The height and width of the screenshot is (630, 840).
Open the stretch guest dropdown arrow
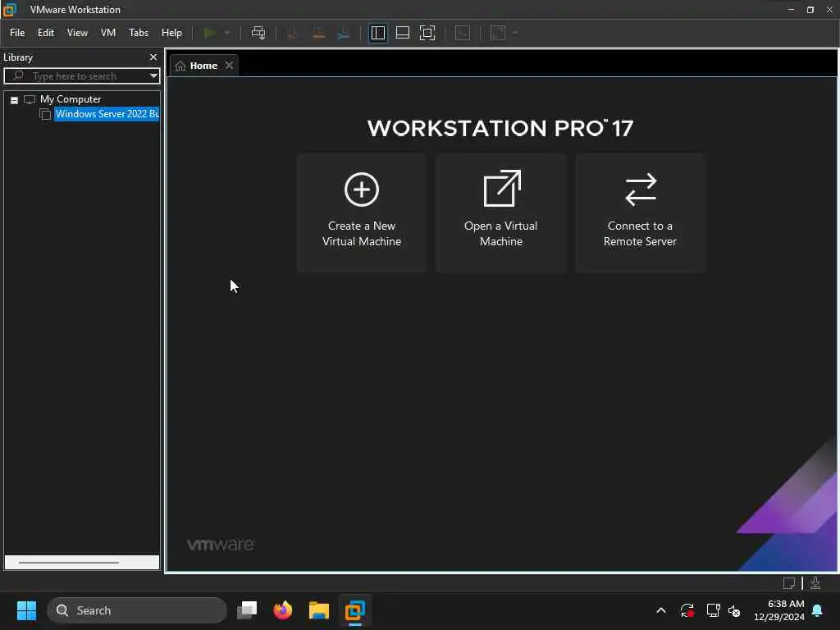(515, 33)
